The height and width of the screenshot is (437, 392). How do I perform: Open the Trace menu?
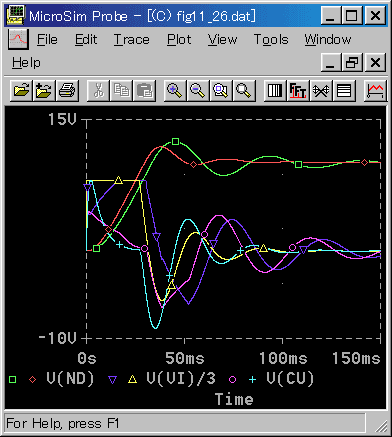(x=131, y=40)
